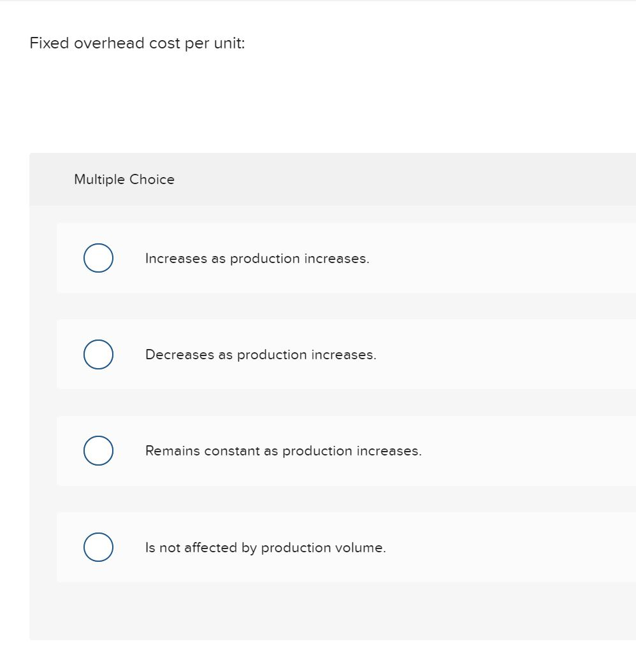This screenshot has height=672, width=636.
Task: Click the 'Multiple Choice' header label
Action: [x=124, y=179]
